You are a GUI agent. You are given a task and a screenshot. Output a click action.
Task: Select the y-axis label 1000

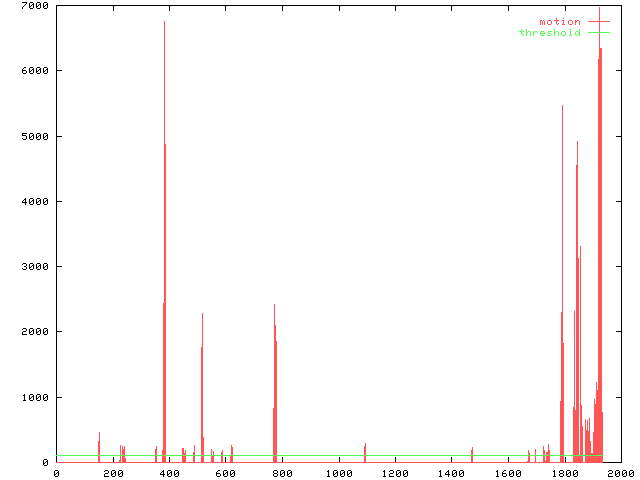[x=36, y=398]
